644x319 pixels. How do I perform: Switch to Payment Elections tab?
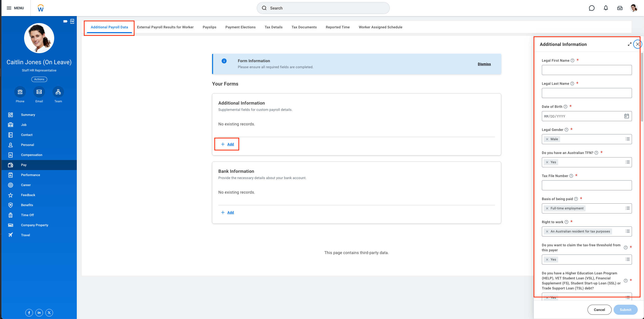[x=240, y=27]
